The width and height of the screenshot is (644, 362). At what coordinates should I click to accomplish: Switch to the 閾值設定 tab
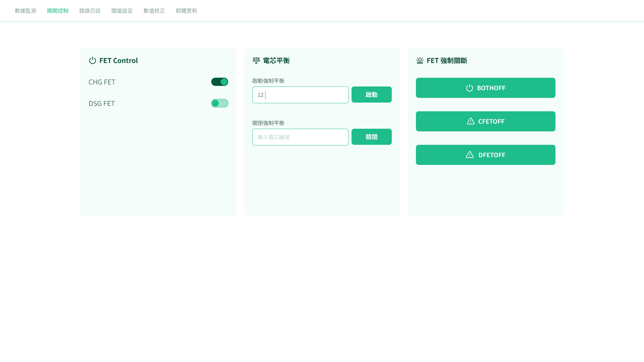[x=122, y=10]
